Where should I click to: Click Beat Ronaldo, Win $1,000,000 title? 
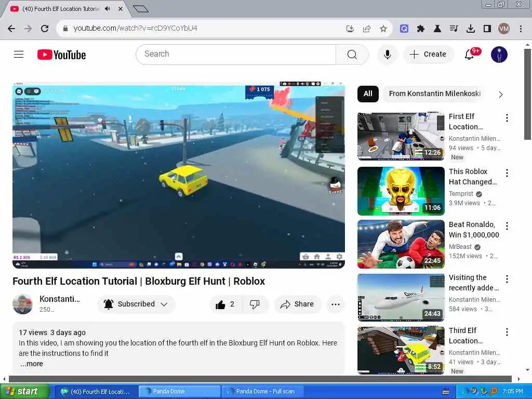474,230
